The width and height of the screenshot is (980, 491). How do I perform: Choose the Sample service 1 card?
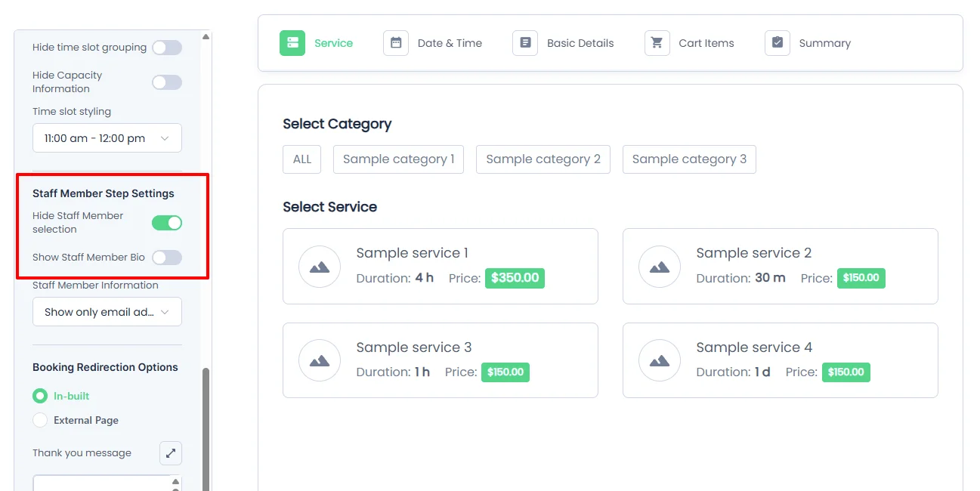[x=441, y=267]
